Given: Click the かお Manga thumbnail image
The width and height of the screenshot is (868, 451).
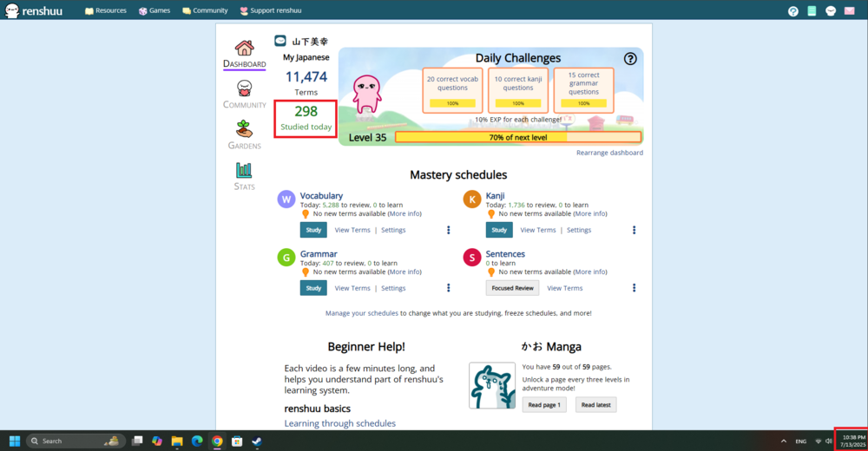Looking at the screenshot, I should tap(492, 386).
